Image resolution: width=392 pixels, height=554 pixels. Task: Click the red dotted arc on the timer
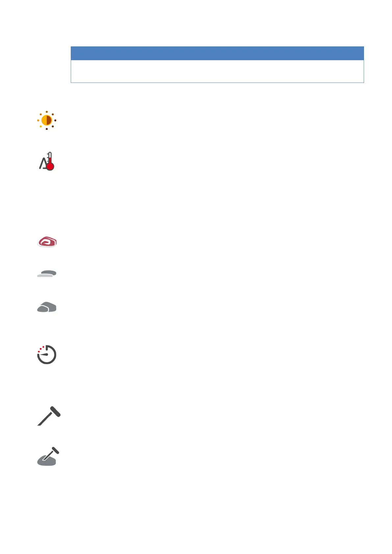pyautogui.click(x=41, y=349)
